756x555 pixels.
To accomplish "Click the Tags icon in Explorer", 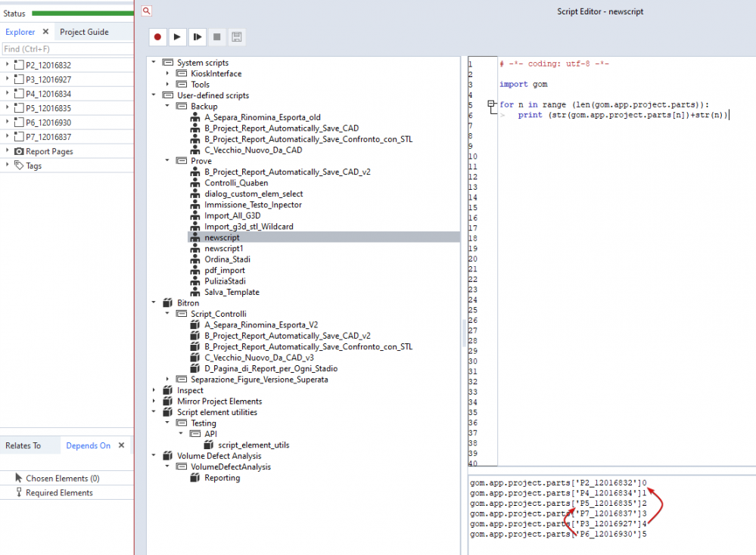I will [20, 166].
